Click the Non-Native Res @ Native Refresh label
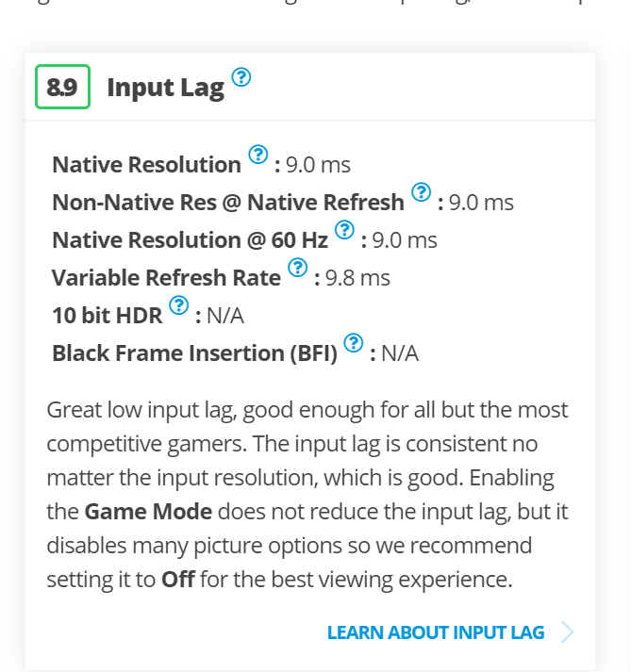 (227, 203)
